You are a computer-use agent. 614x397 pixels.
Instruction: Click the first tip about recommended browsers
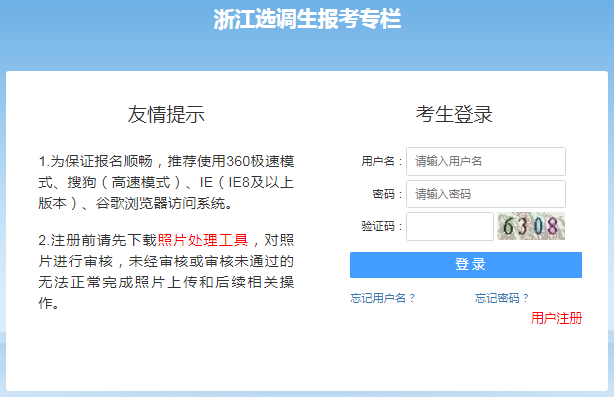(x=166, y=182)
